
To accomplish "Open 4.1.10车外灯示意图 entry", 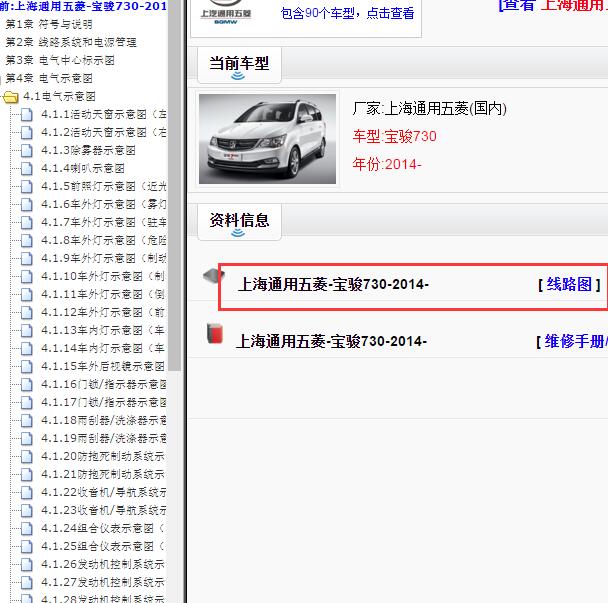I will 103,276.
